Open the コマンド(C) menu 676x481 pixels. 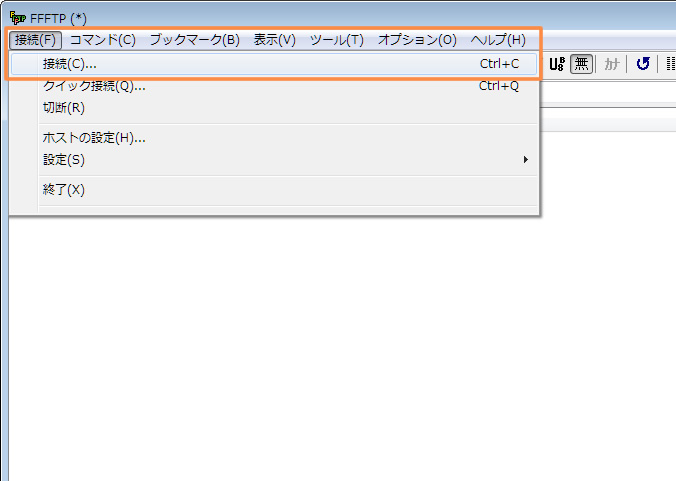click(x=103, y=40)
